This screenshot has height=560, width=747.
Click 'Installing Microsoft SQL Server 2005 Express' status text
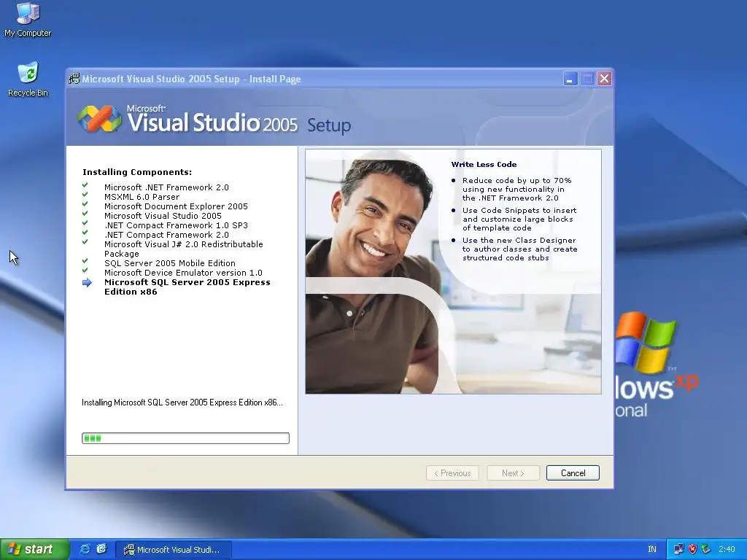182,402
